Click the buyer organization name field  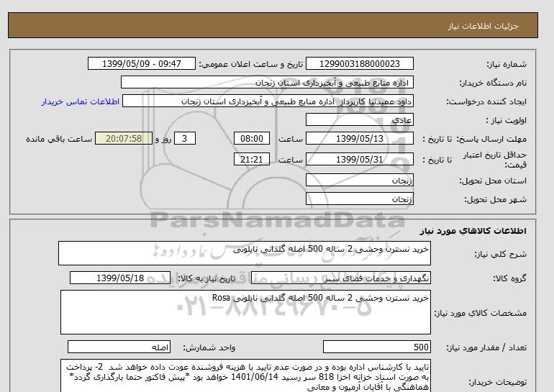click(x=267, y=82)
